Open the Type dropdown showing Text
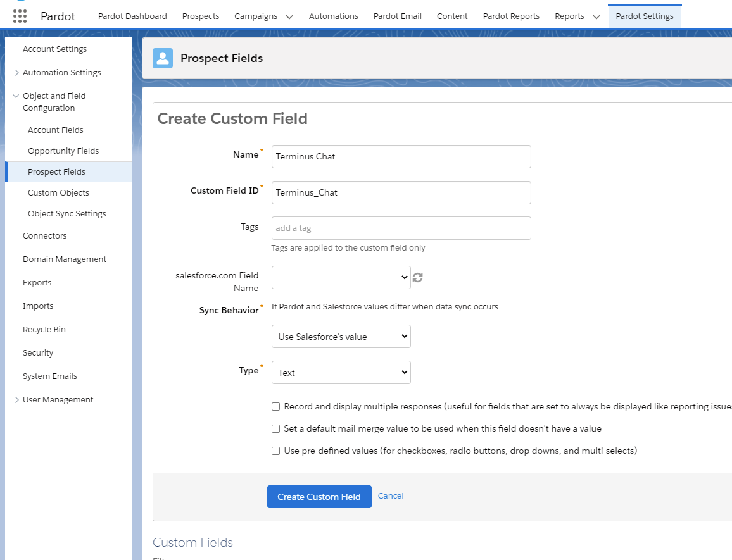This screenshot has height=560, width=732. (341, 373)
